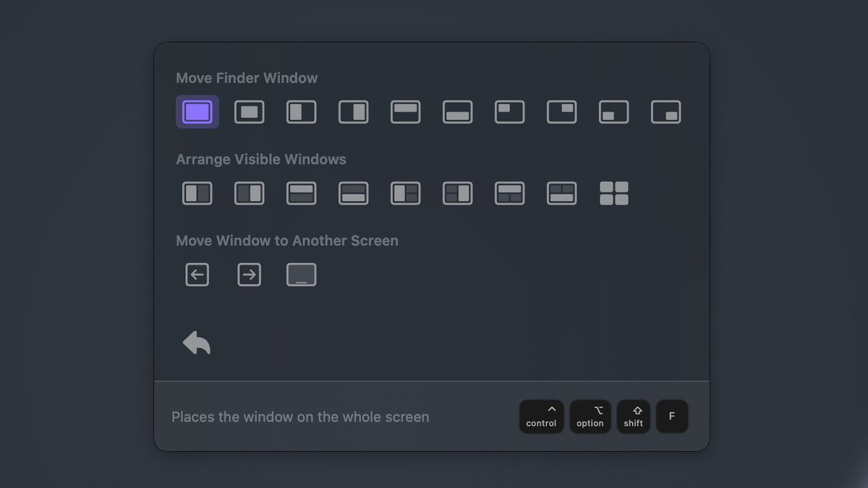Select the top-right quarter placement icon

tap(561, 111)
